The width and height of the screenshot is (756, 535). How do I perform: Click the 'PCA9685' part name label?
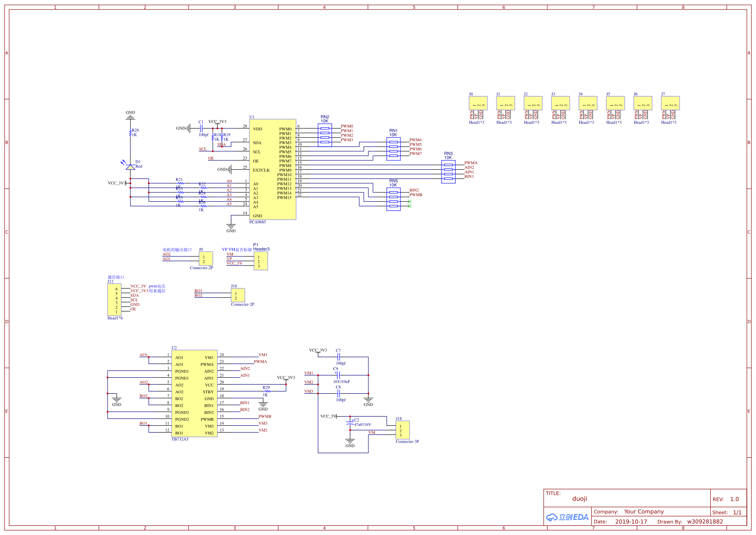coord(258,222)
